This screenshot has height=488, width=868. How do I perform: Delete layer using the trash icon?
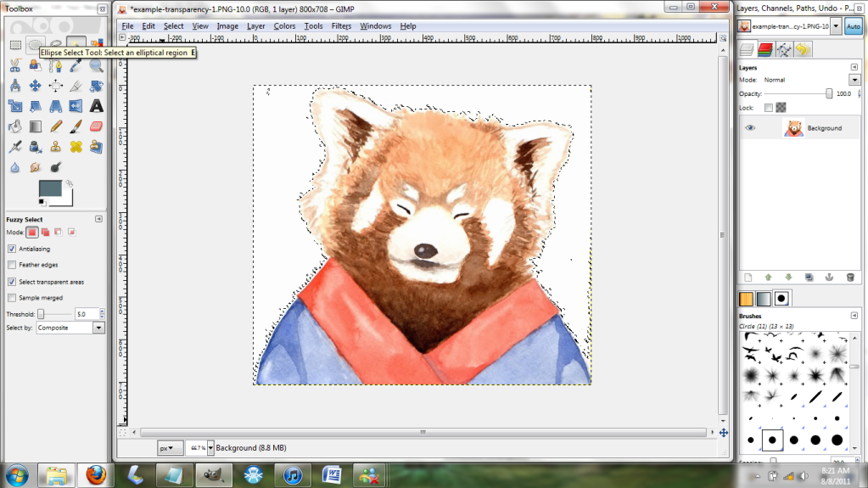pyautogui.click(x=850, y=277)
